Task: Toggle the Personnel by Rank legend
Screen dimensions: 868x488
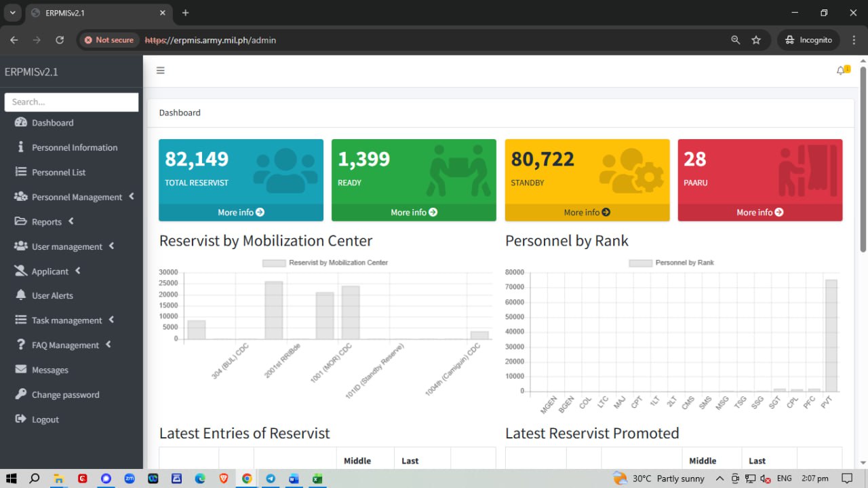Action: pos(671,263)
